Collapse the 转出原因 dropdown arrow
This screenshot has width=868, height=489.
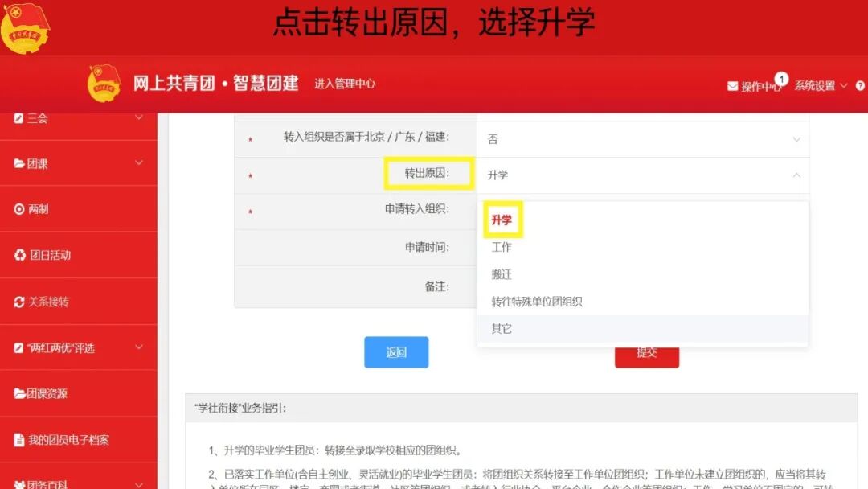(x=796, y=175)
